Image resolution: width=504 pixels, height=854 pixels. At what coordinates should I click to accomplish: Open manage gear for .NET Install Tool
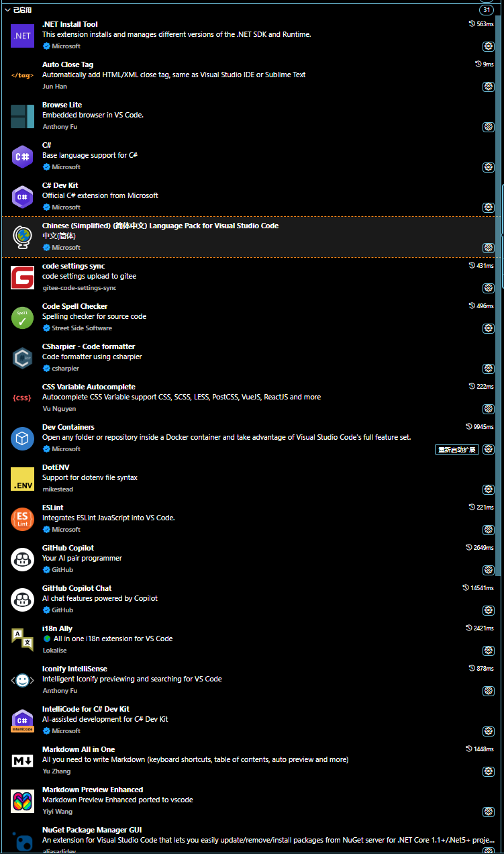488,46
